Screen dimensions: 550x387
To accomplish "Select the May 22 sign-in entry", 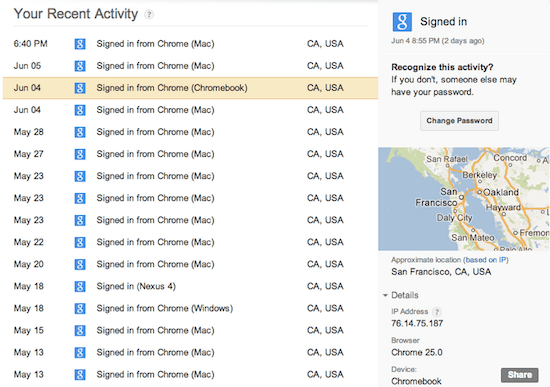I will 190,242.
